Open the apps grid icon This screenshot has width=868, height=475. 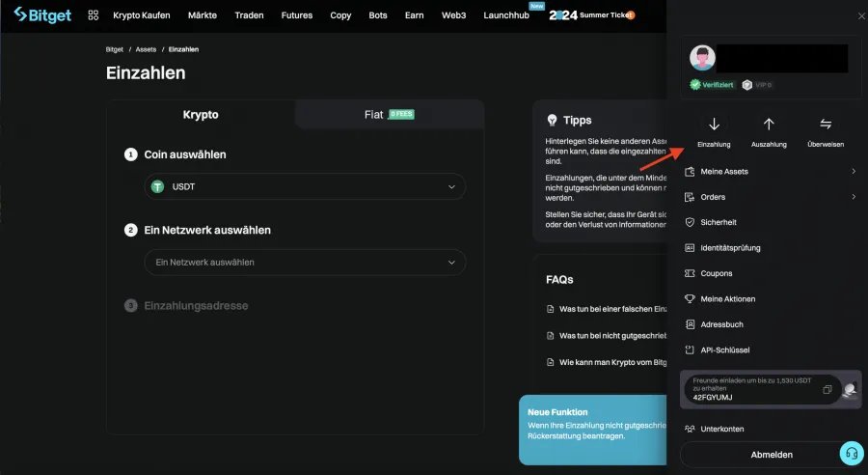[x=93, y=15]
